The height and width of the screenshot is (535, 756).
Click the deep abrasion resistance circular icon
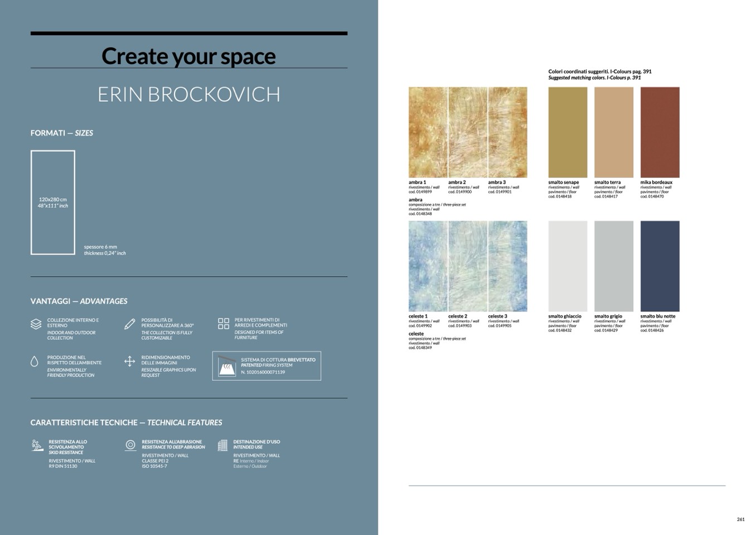[130, 445]
